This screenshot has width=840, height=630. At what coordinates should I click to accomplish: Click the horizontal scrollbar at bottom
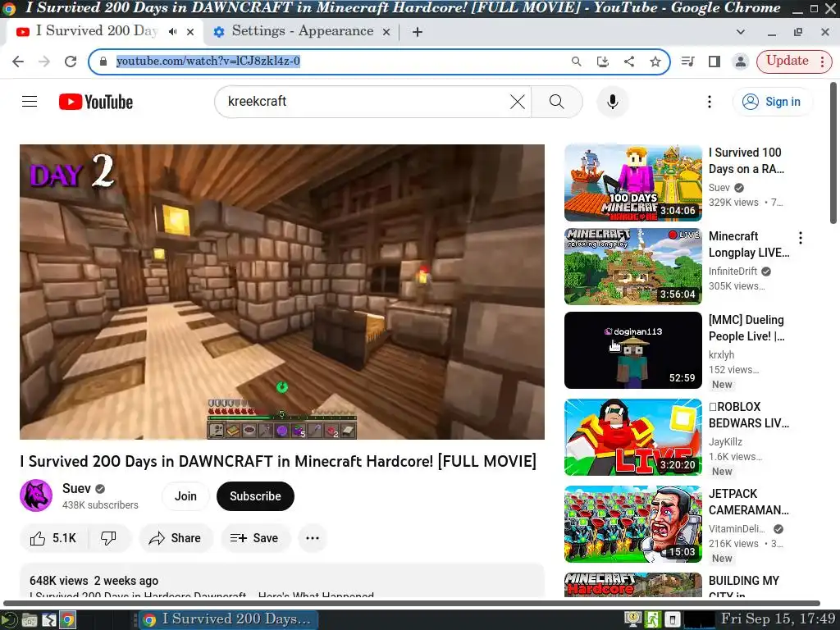click(412, 603)
